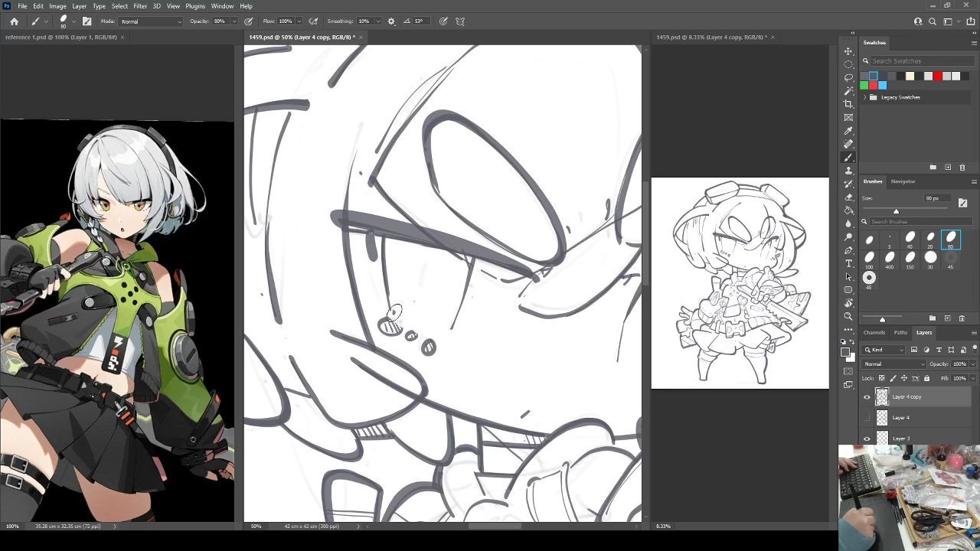Hide Layer 4 copy visibility eye
The height and width of the screenshot is (551, 980).
coord(867,397)
